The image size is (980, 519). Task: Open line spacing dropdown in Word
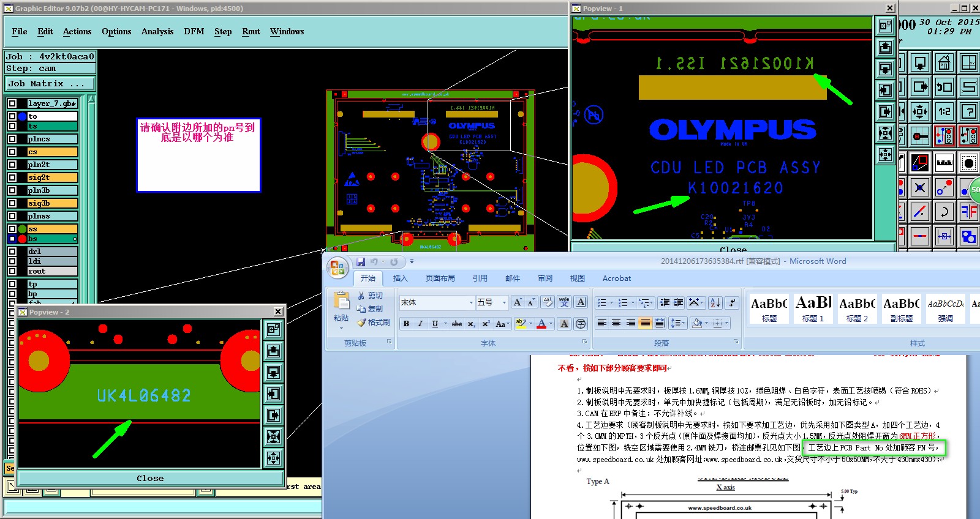(676, 323)
